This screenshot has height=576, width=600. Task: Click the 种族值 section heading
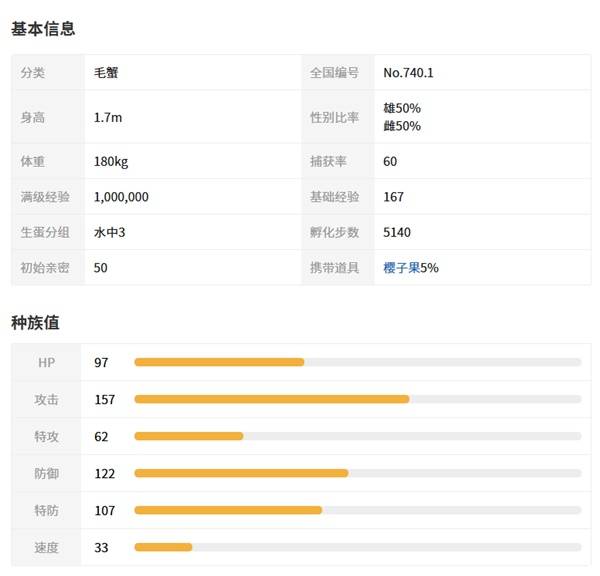click(35, 322)
